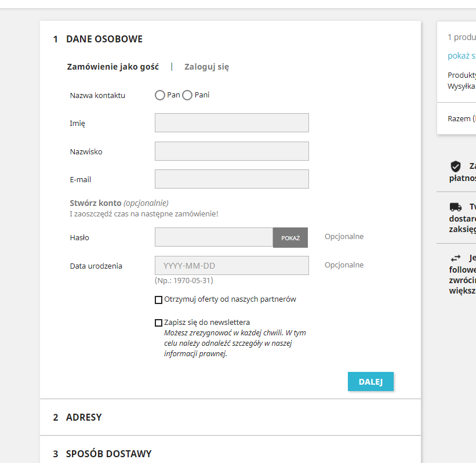The height and width of the screenshot is (463, 476).
Task: Click the security shield icon
Action: [455, 166]
